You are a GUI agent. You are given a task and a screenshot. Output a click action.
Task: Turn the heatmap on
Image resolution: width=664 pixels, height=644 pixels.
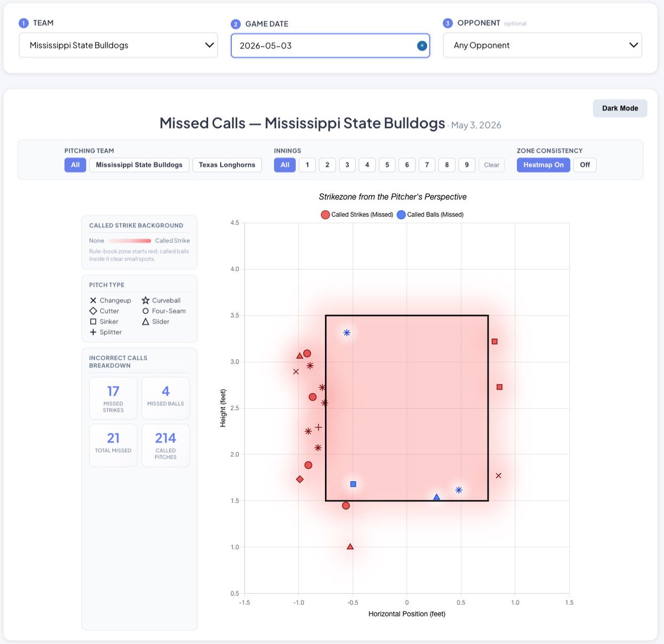tap(543, 165)
